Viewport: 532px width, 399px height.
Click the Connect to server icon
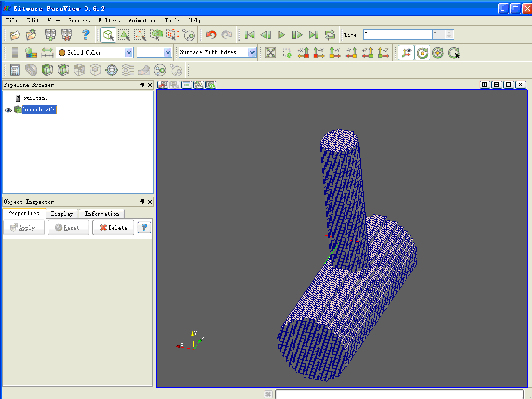click(50, 35)
